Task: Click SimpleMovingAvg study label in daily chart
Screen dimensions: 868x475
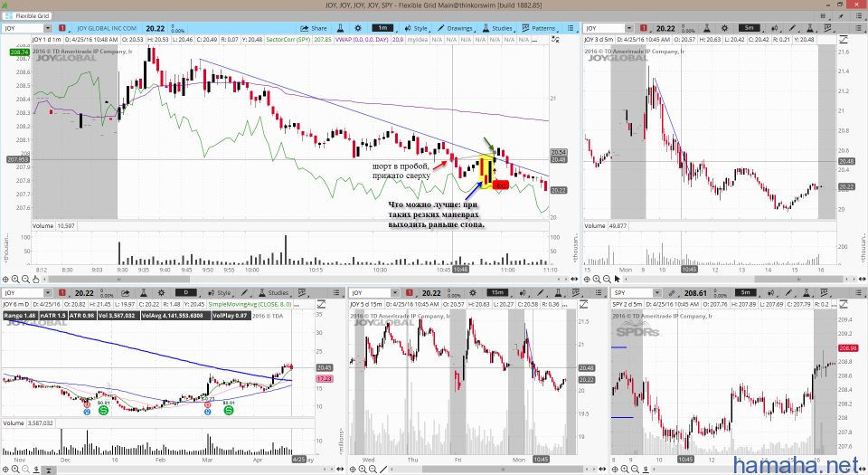Action: [x=250, y=305]
